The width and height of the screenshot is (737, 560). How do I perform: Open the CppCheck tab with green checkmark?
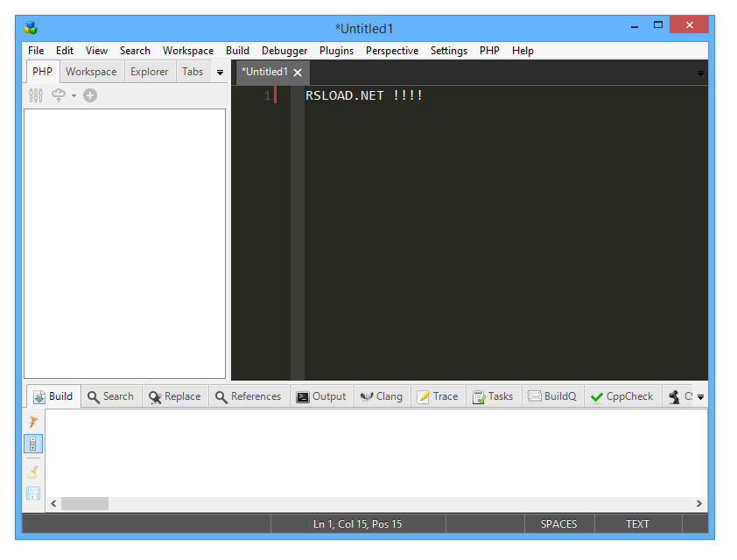tap(621, 396)
